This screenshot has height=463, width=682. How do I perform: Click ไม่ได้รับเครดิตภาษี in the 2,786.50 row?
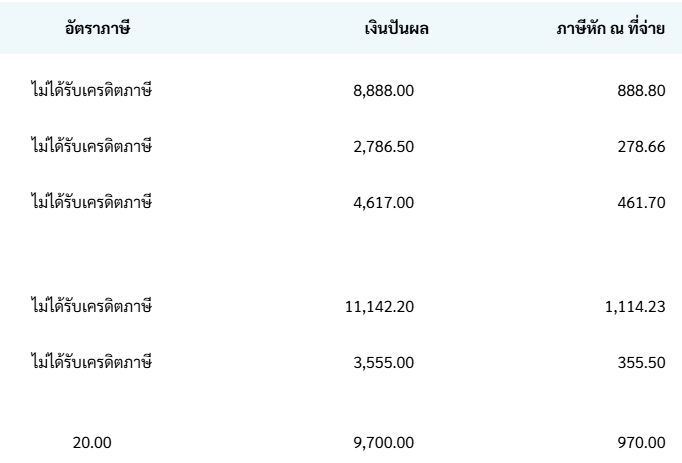point(91,147)
